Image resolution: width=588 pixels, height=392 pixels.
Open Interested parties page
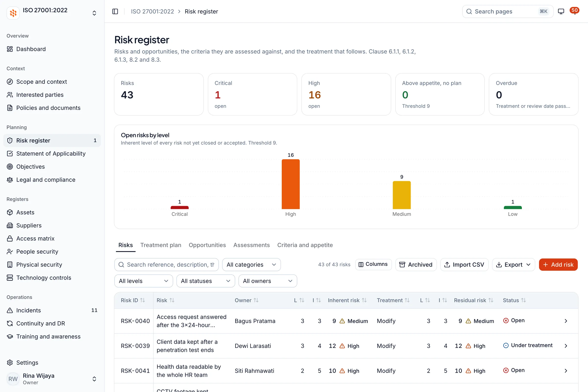(52, 95)
